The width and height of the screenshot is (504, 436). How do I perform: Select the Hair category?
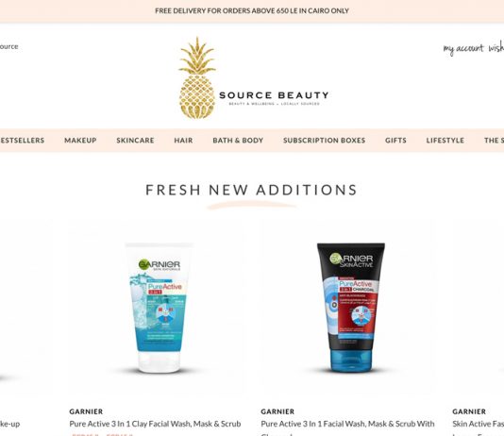pyautogui.click(x=183, y=141)
